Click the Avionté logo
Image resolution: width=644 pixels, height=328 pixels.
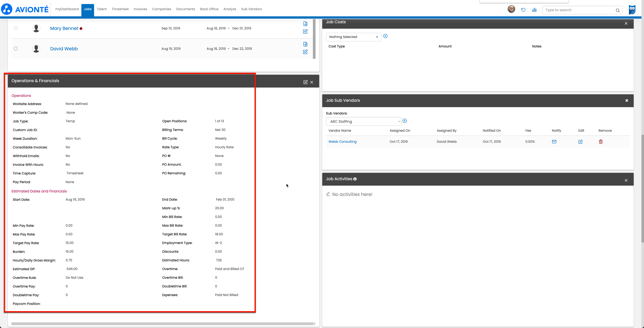(x=25, y=9)
